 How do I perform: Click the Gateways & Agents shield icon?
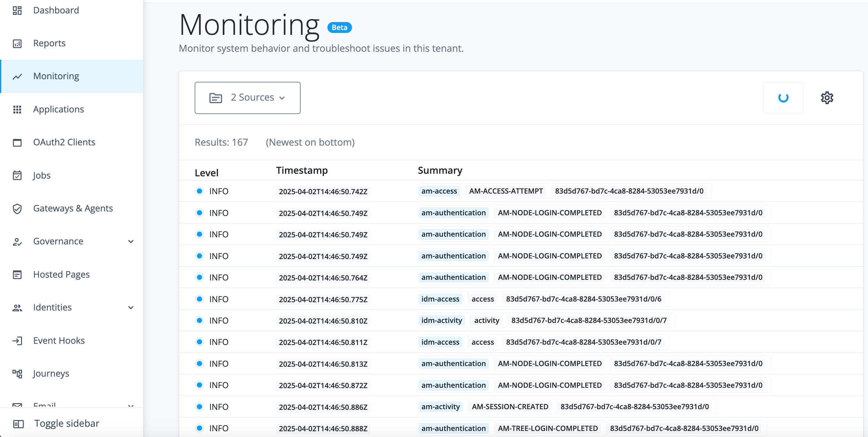coord(17,209)
